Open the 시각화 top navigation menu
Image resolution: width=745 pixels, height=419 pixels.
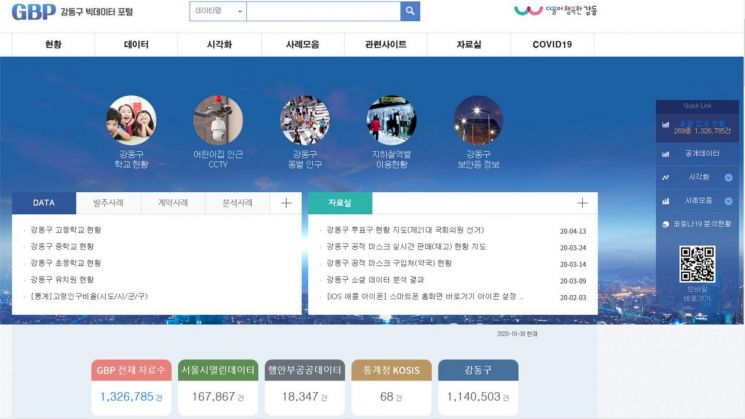[x=219, y=45]
